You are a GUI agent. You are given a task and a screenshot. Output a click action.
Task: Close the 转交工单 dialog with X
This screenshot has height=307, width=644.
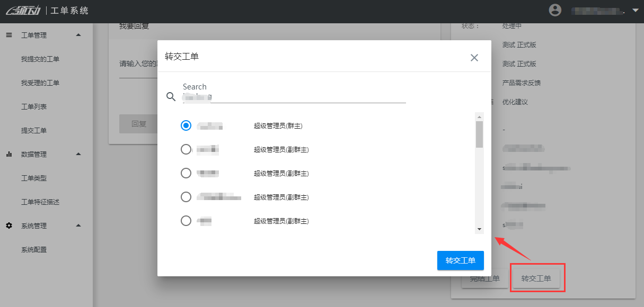point(474,58)
